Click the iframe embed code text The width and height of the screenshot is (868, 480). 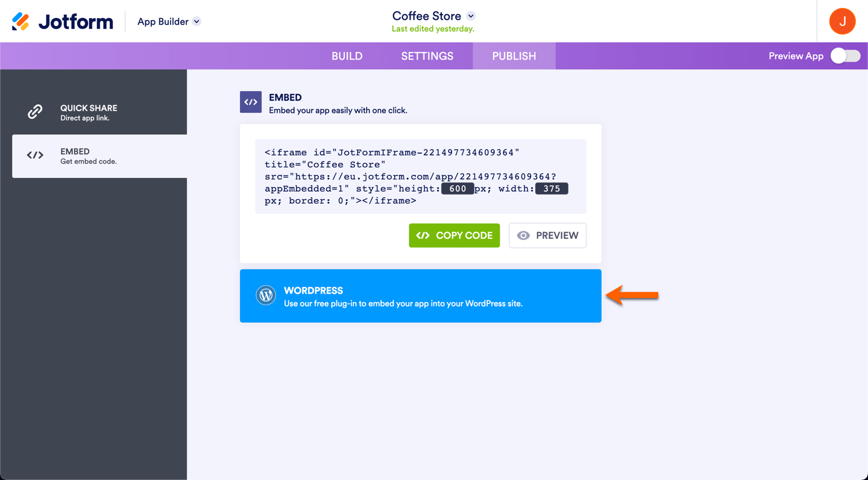pos(421,177)
